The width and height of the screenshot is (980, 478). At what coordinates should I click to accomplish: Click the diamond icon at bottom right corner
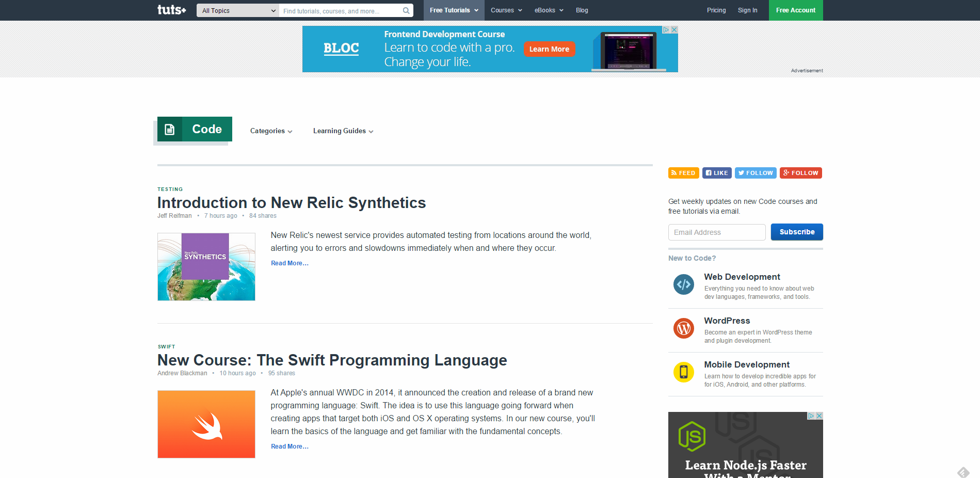pyautogui.click(x=963, y=472)
